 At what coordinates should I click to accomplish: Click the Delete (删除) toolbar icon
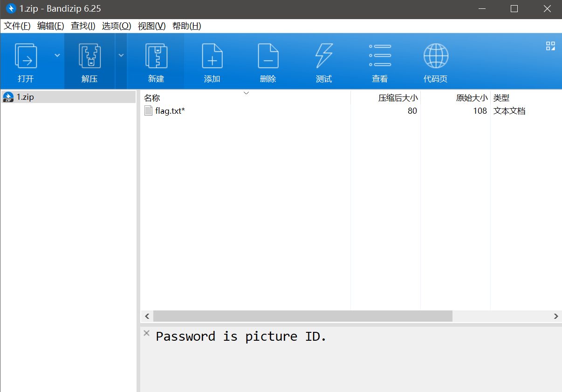268,56
